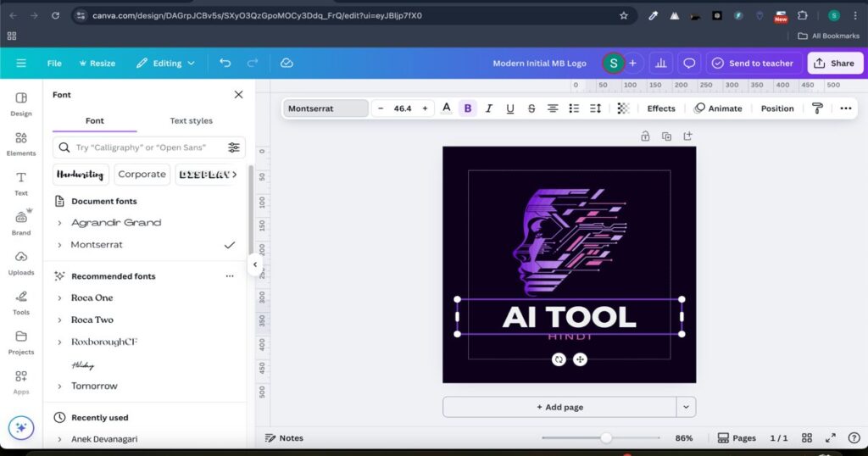Expand Tomorrow font variants

60,386
